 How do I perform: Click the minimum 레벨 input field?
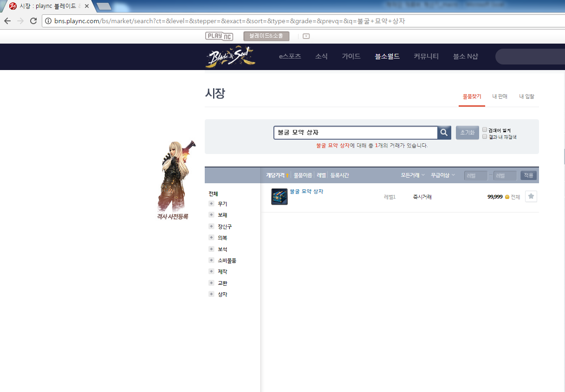pos(475,175)
